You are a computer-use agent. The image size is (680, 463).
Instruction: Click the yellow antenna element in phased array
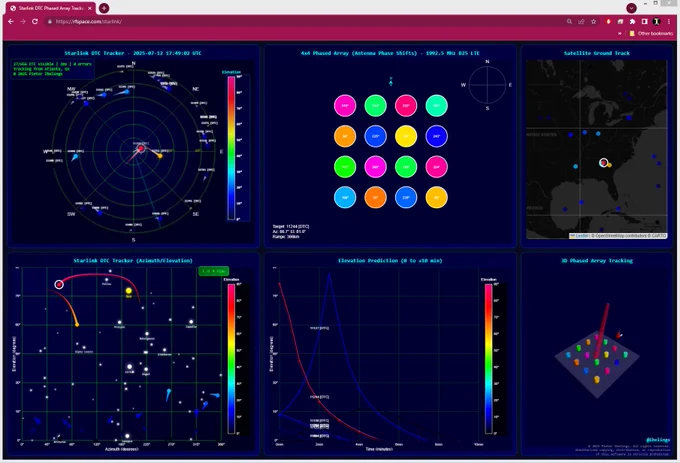(406, 136)
